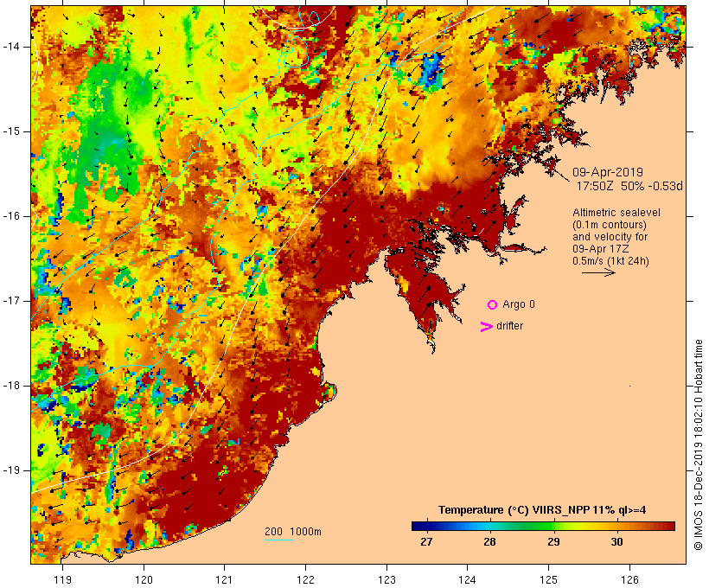The image size is (709, 588).
Task: Click the '200 1000m' depth label
Action: [x=293, y=532]
